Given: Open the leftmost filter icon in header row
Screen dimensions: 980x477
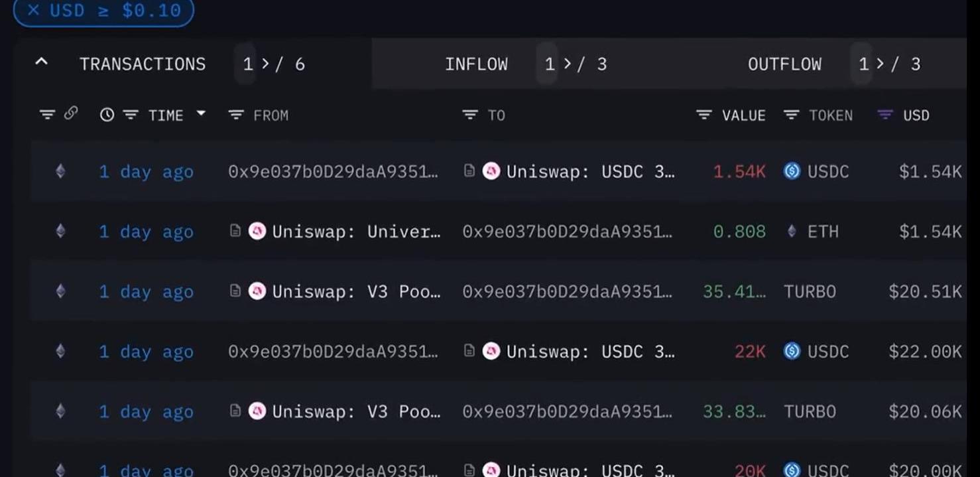Looking at the screenshot, I should [47, 115].
